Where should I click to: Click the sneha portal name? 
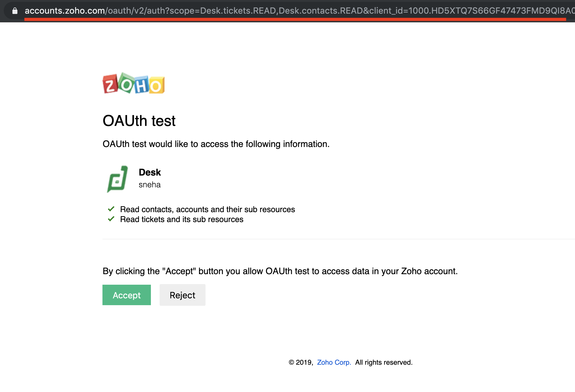point(149,185)
